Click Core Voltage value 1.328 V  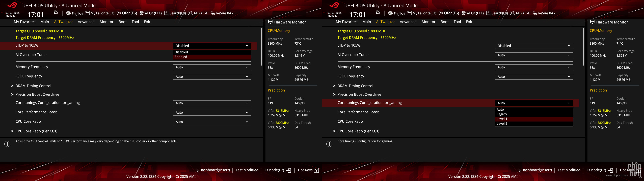(622, 55)
